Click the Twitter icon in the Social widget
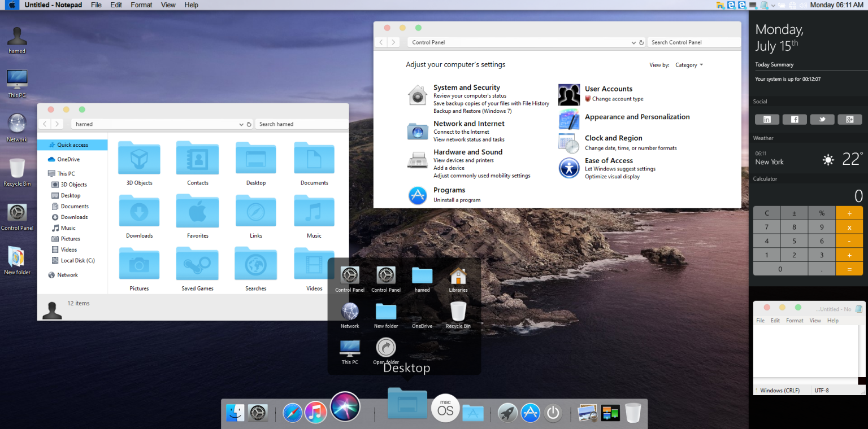This screenshot has width=868, height=429. tap(822, 119)
